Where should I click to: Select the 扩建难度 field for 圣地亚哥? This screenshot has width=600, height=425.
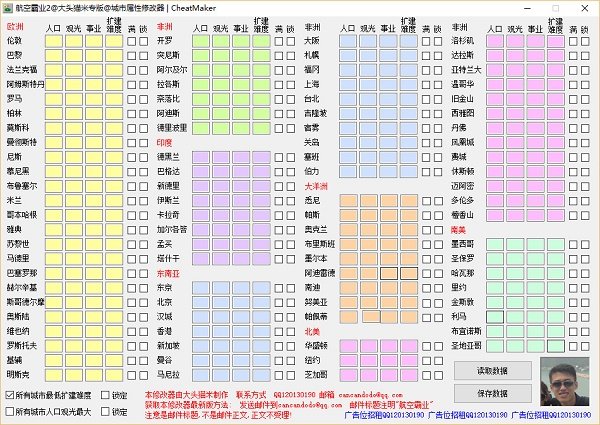(x=556, y=346)
